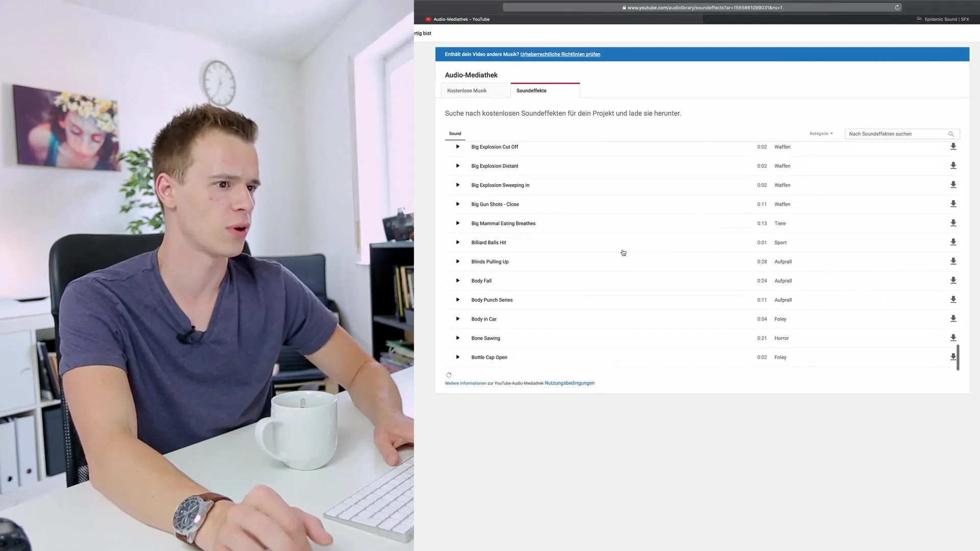This screenshot has height=551, width=980.
Task: Play the Bone Sawing sound effect
Action: click(458, 338)
